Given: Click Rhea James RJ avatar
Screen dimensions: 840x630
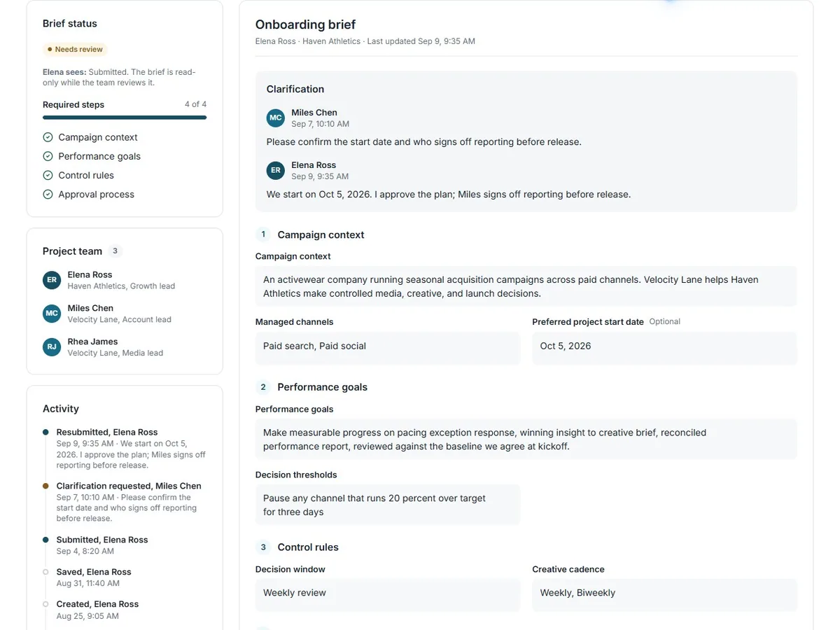Looking at the screenshot, I should pos(52,347).
